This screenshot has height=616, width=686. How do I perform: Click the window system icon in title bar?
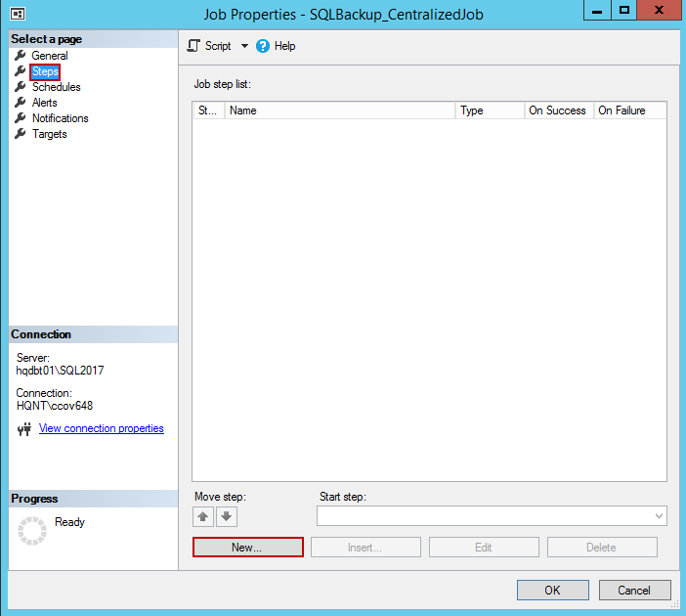[18, 14]
